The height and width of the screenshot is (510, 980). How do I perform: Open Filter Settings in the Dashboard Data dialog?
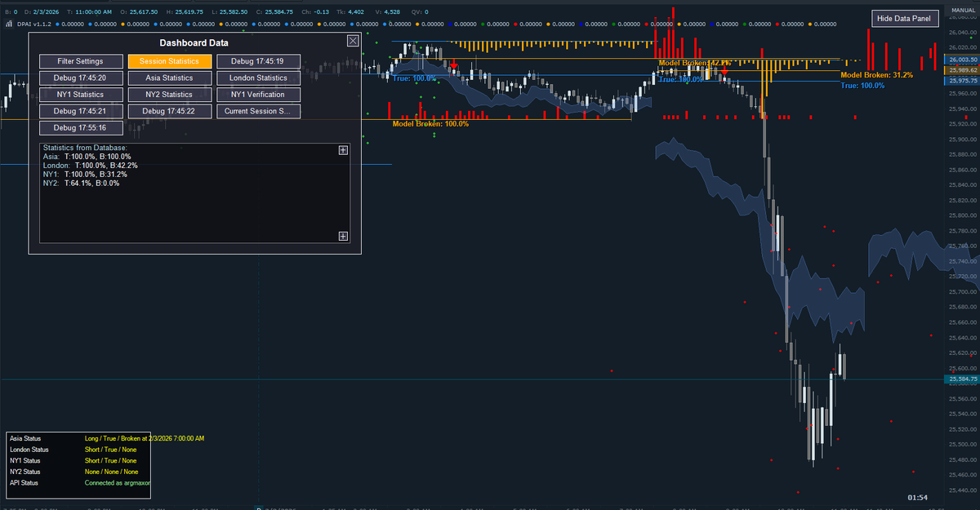click(x=81, y=61)
